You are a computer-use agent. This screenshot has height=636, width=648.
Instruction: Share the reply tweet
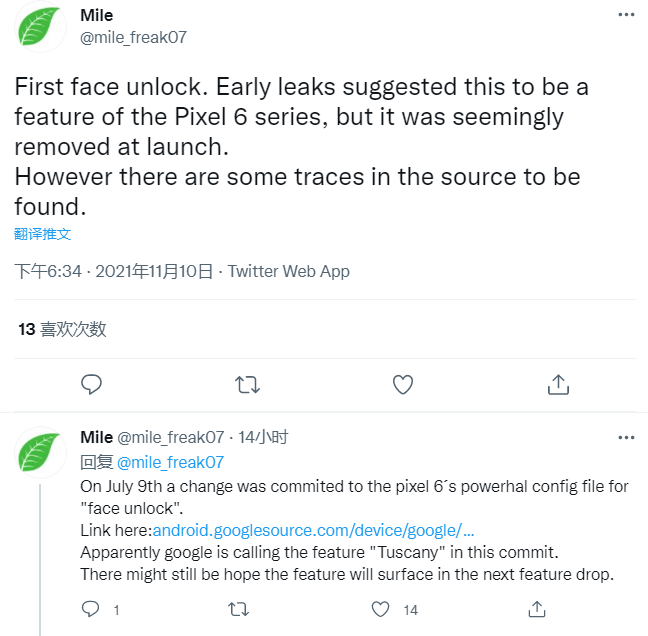pyautogui.click(x=537, y=609)
